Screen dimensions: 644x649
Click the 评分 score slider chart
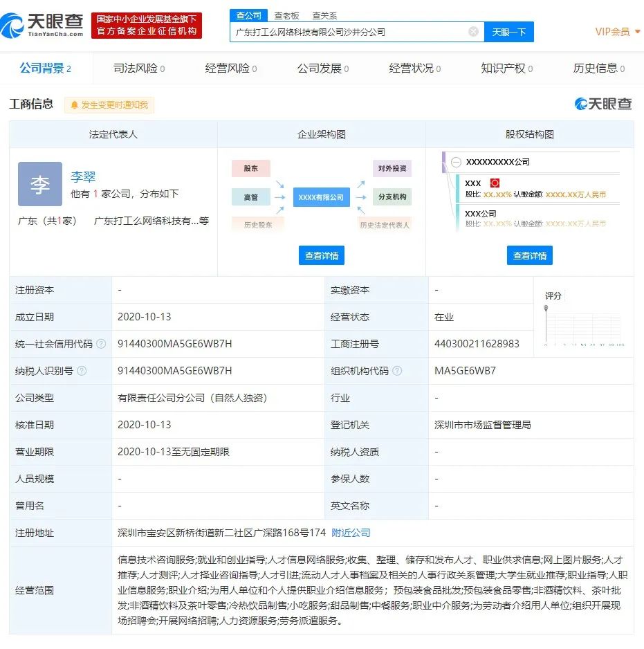pyautogui.click(x=583, y=324)
